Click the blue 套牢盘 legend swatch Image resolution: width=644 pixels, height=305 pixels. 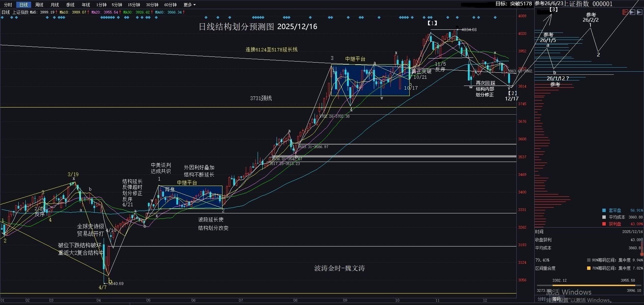point(604,210)
